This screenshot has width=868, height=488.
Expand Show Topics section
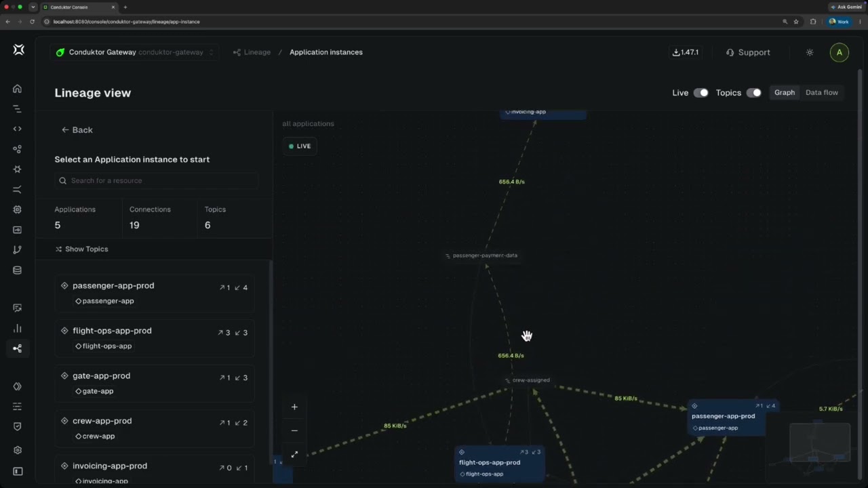pyautogui.click(x=81, y=249)
